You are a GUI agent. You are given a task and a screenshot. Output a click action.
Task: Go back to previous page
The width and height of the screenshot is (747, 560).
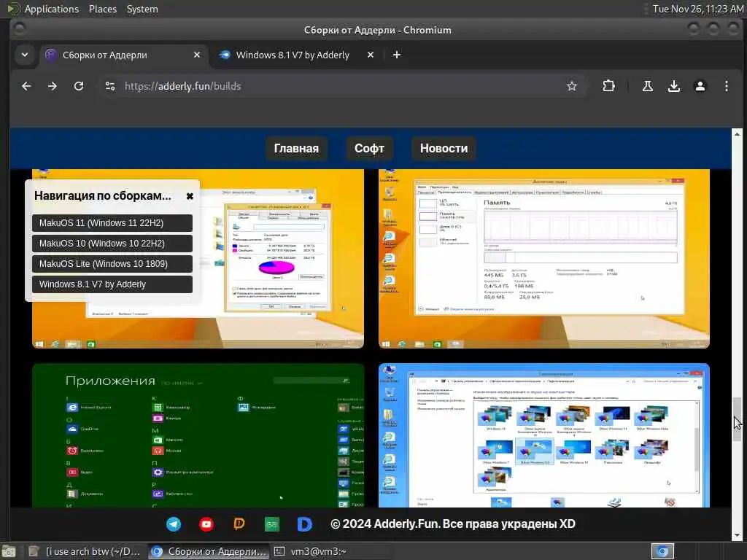(x=27, y=86)
